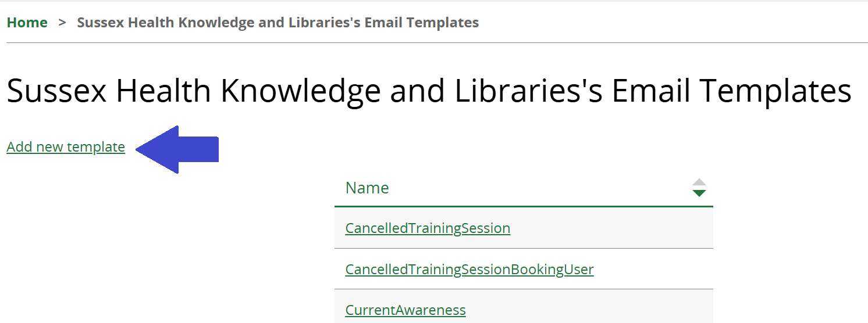
Task: Click empty space in the CancelledTrainingSession row
Action: point(611,228)
